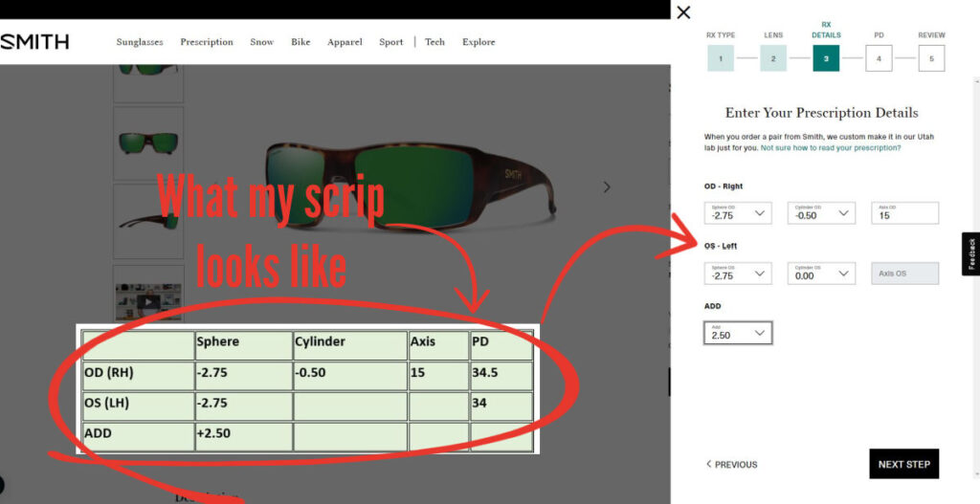This screenshot has width=980, height=504.
Task: Click the Next Step button
Action: (903, 464)
